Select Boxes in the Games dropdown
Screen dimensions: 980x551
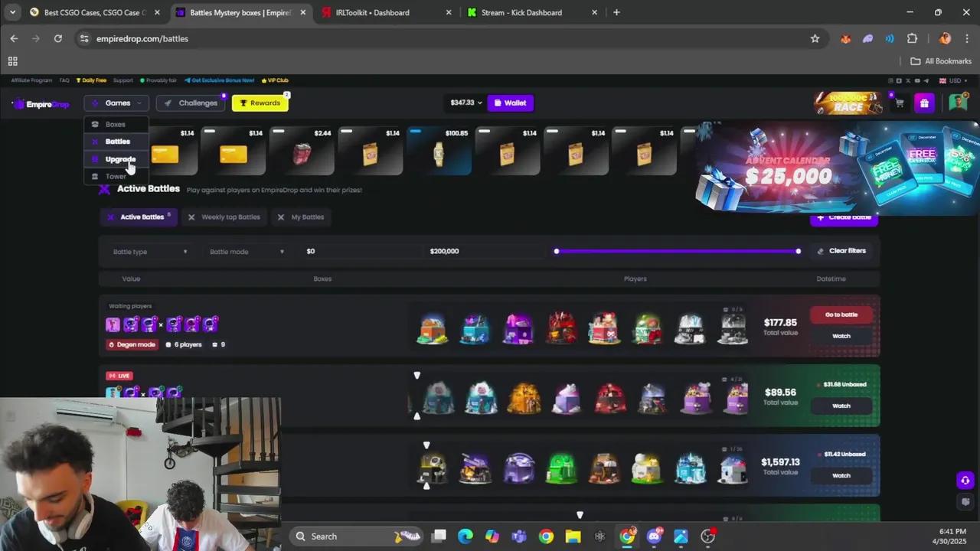115,124
